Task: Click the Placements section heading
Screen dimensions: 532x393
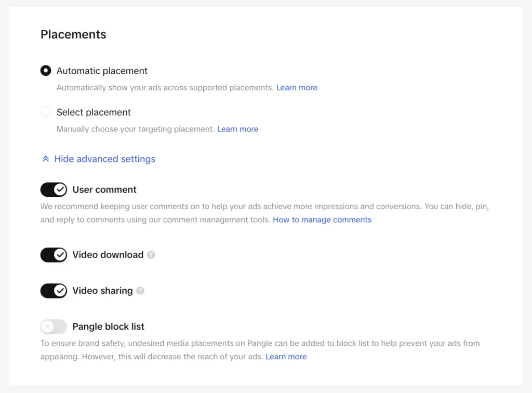Action: click(x=73, y=35)
